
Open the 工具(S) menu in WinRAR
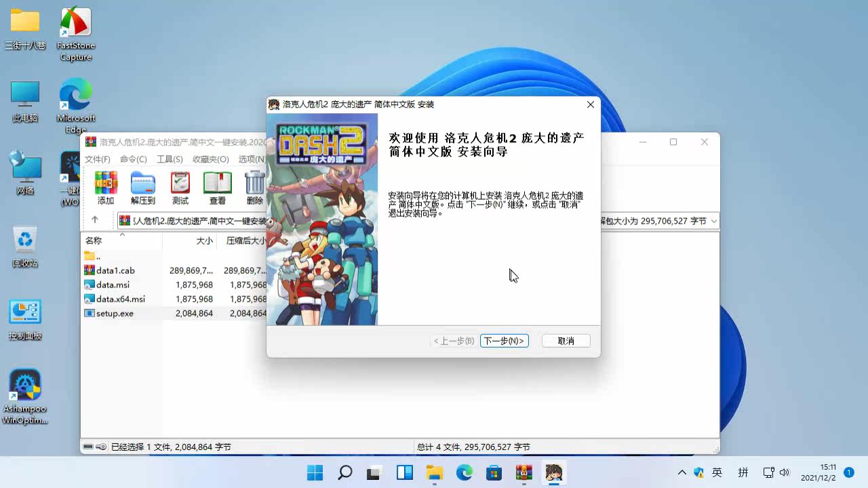pos(170,159)
